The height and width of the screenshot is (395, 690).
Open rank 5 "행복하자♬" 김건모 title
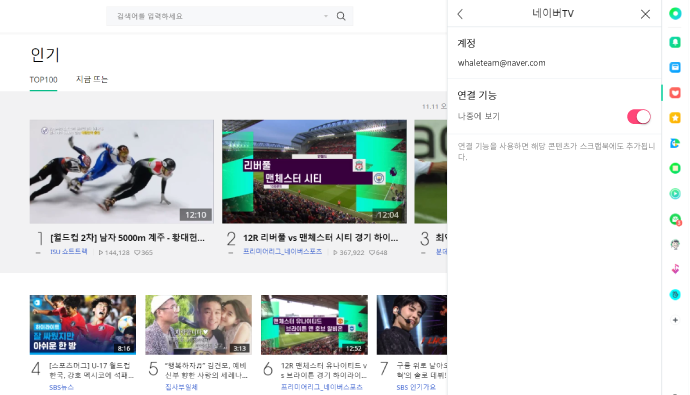click(x=206, y=370)
